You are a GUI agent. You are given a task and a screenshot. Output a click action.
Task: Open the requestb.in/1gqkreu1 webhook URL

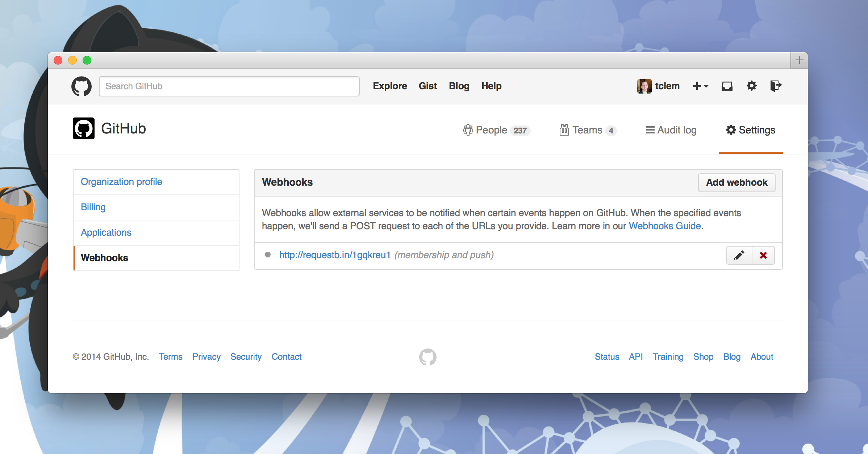(x=335, y=255)
